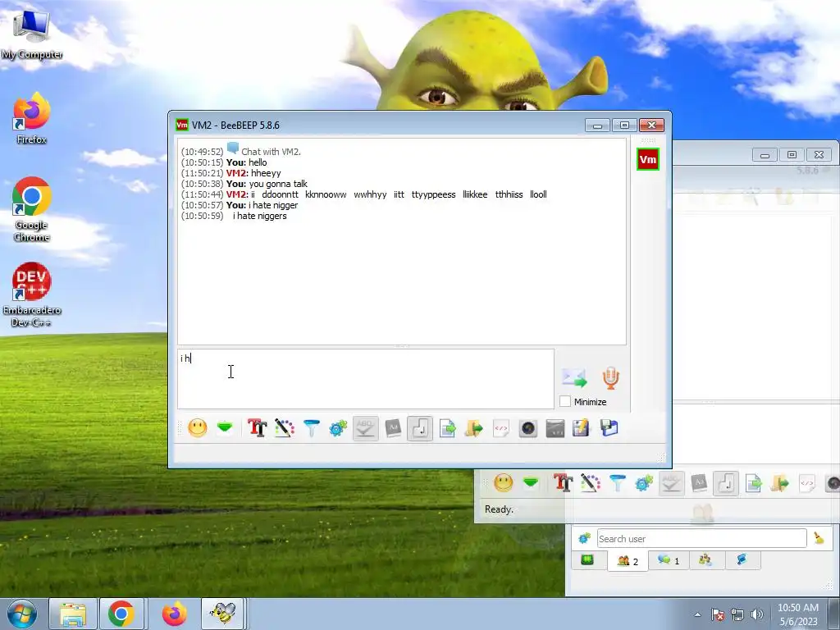
Task: Open the notepad pencil icon in VM2 toolbar
Action: point(582,428)
